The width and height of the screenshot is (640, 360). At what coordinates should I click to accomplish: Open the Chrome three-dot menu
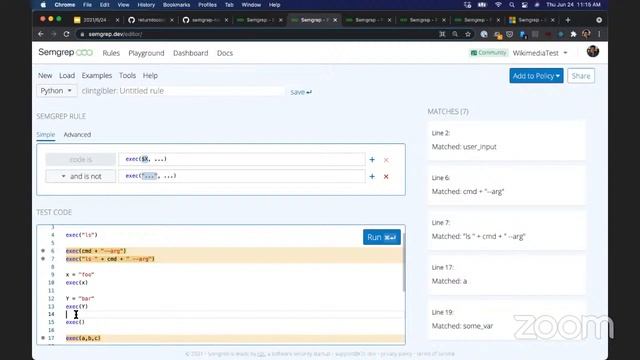click(x=599, y=34)
